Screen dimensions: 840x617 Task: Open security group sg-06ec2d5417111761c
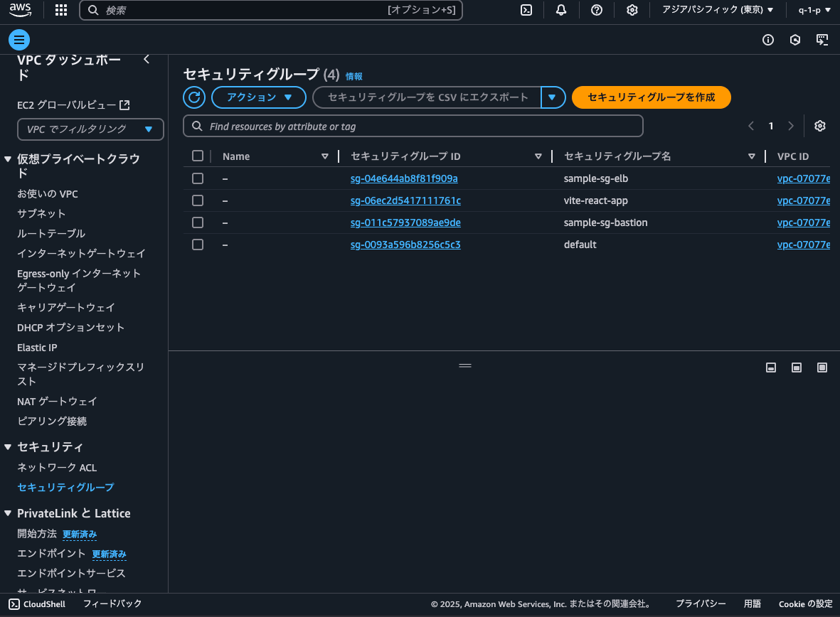pyautogui.click(x=405, y=200)
